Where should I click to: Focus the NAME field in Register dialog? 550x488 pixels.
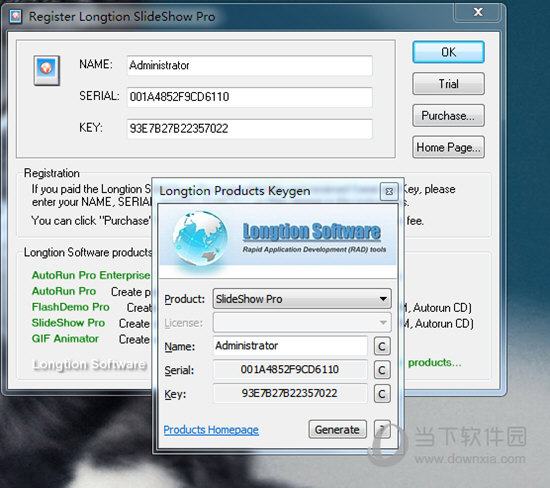[249, 65]
